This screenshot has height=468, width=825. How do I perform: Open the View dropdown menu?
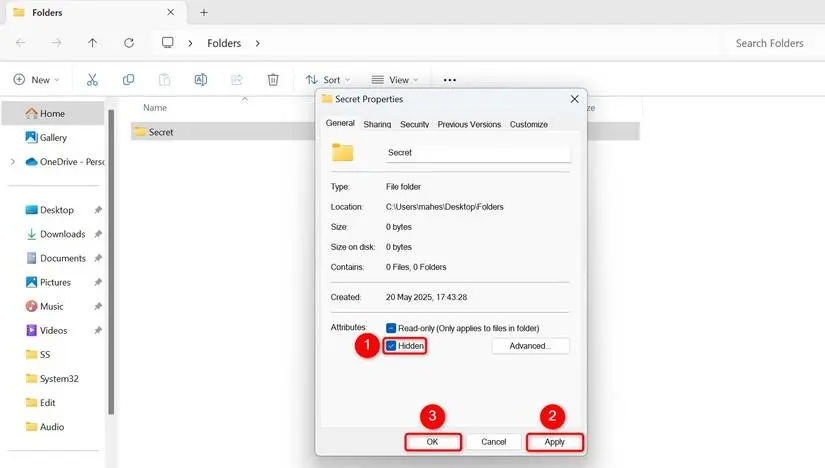point(395,79)
